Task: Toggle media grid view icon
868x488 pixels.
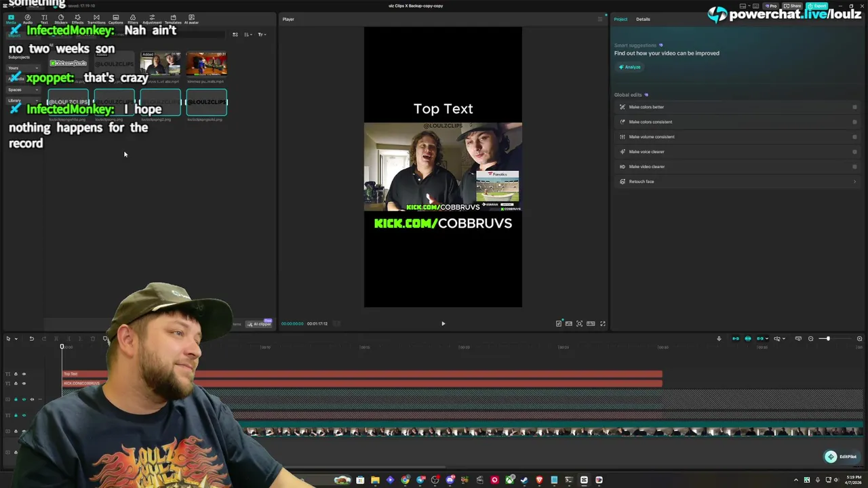Action: 235,35
